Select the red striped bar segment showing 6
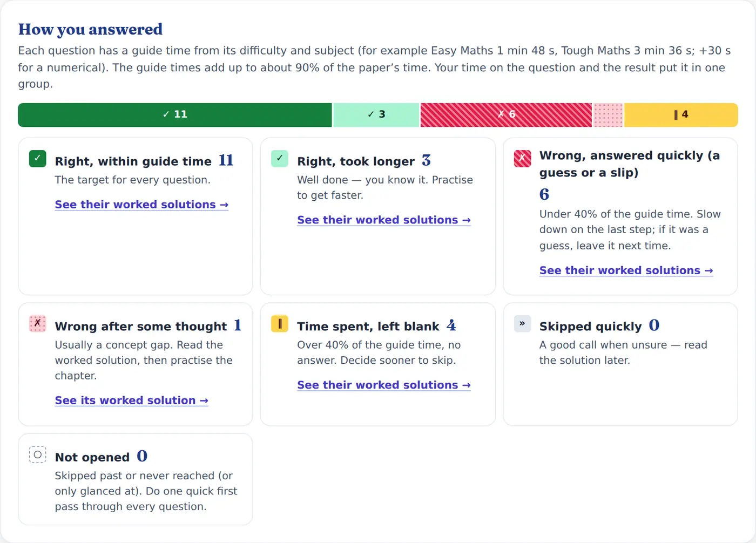 (507, 115)
